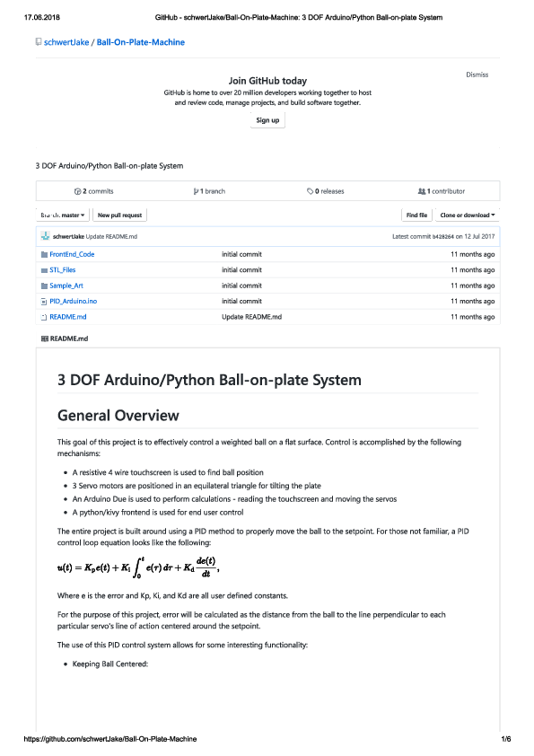Click the releases tag icon
The width and height of the screenshot is (534, 756).
pos(310,191)
